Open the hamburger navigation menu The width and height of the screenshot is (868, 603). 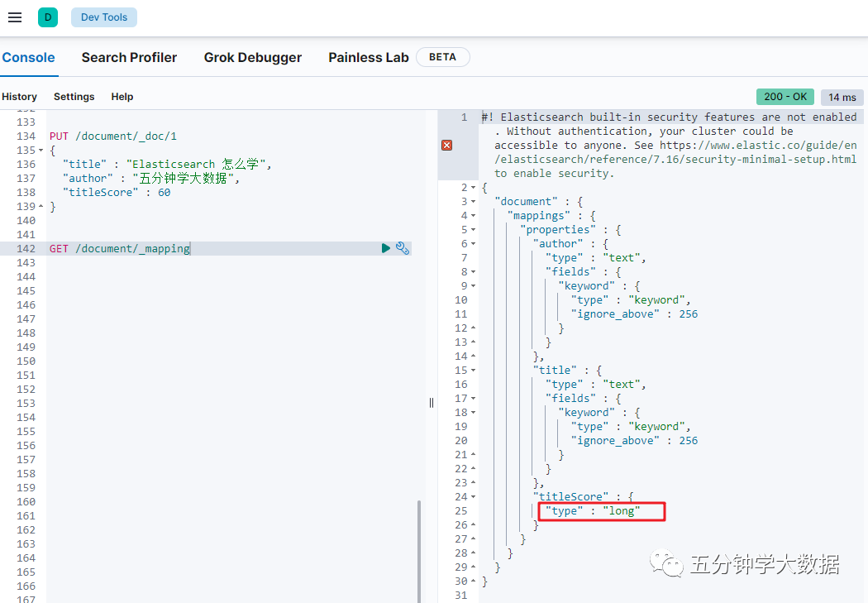point(14,17)
